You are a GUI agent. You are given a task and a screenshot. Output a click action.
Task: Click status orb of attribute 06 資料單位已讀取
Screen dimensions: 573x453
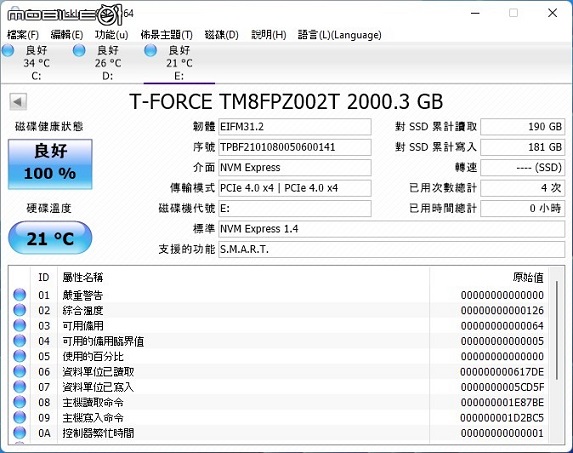tap(20, 372)
